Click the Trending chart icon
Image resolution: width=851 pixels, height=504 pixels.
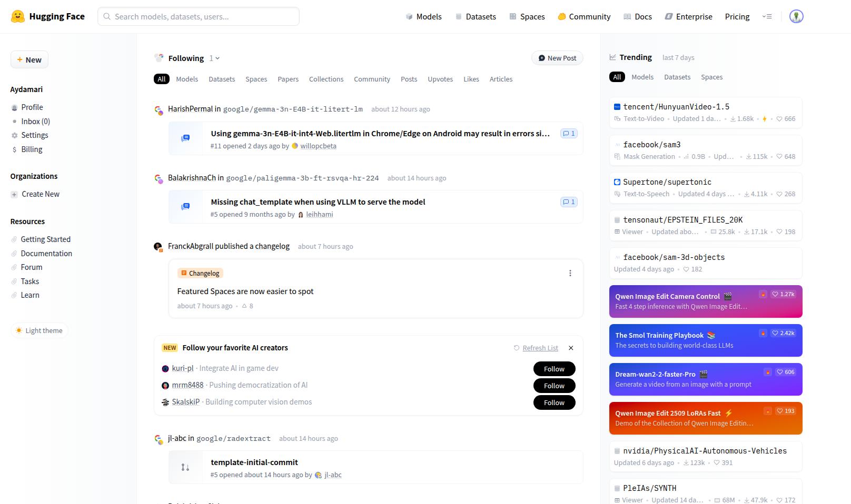point(613,57)
